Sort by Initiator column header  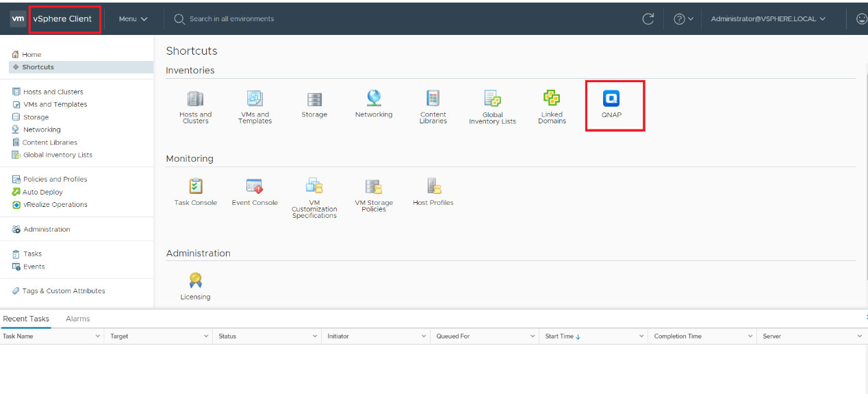click(338, 336)
